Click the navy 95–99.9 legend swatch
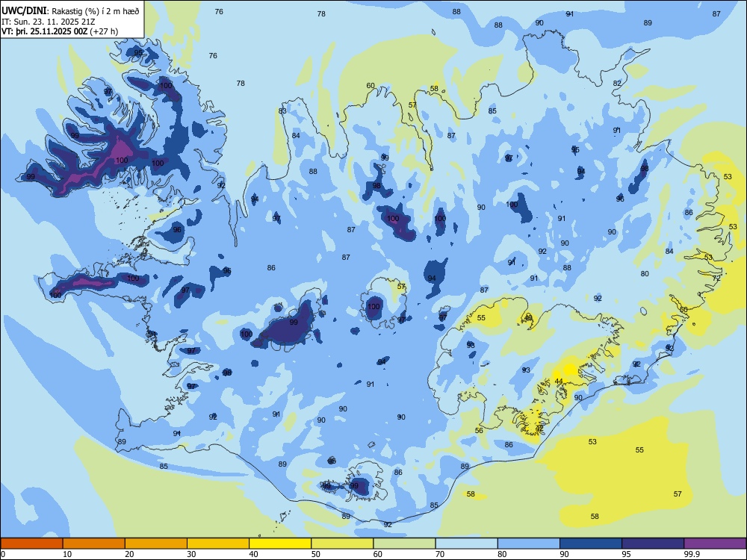This screenshot has height=560, width=747. click(653, 544)
